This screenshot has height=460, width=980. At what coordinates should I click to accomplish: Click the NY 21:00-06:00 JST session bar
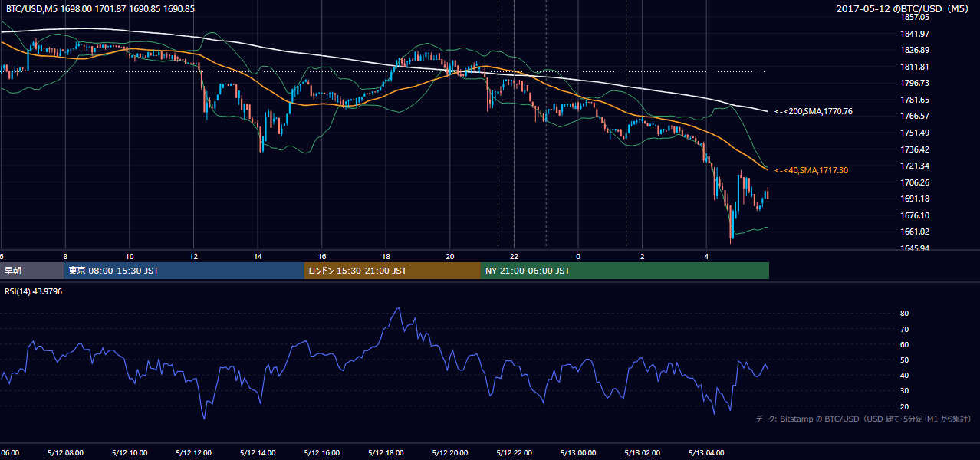tap(625, 271)
